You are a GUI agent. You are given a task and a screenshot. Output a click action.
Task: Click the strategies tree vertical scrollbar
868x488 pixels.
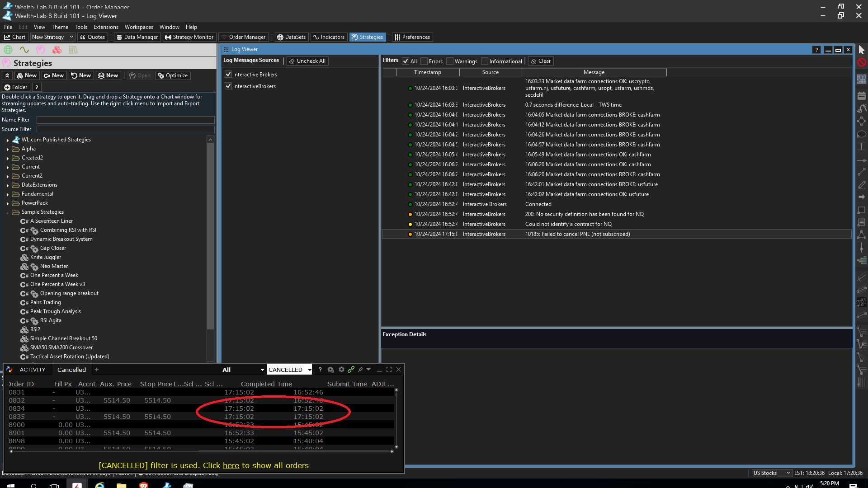[x=210, y=235]
